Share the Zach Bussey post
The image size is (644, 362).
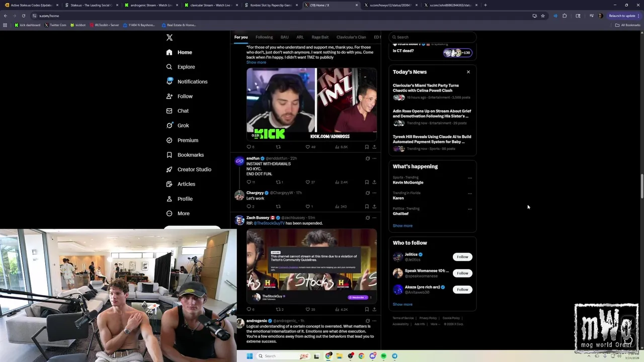tap(374, 310)
